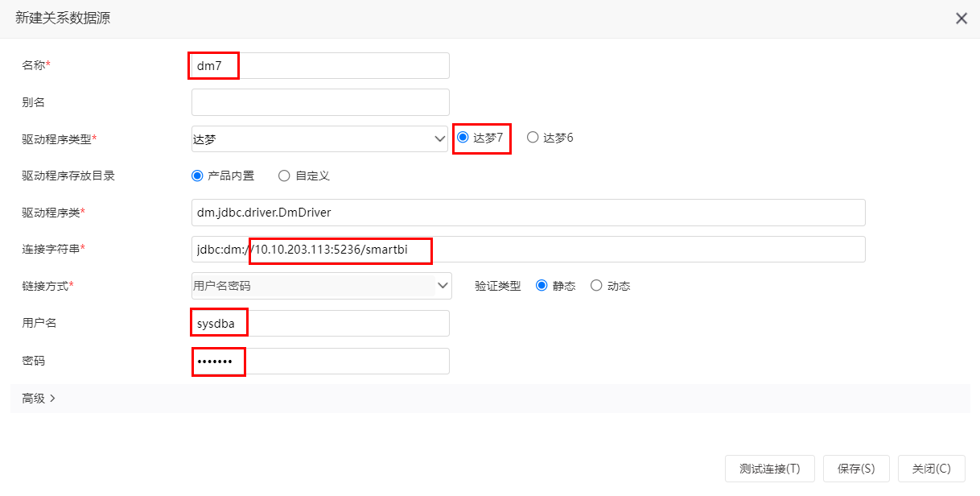This screenshot has width=980, height=496.
Task: Select 动态 validation type radio
Action: point(596,286)
